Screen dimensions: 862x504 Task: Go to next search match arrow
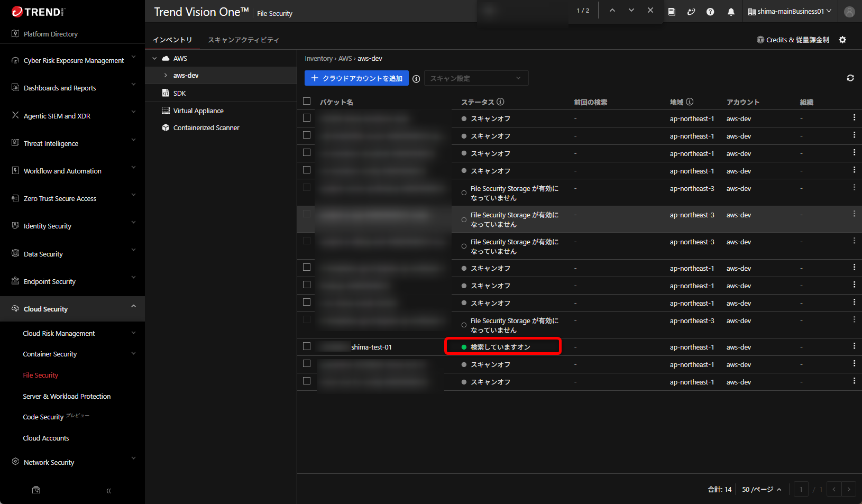click(631, 11)
